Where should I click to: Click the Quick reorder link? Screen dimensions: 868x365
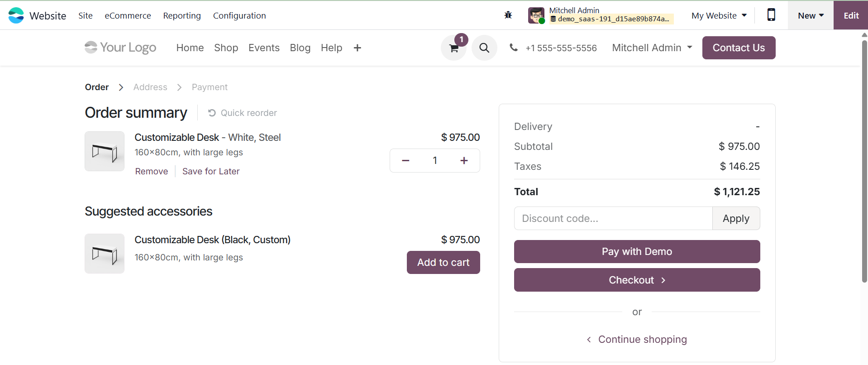pyautogui.click(x=243, y=113)
